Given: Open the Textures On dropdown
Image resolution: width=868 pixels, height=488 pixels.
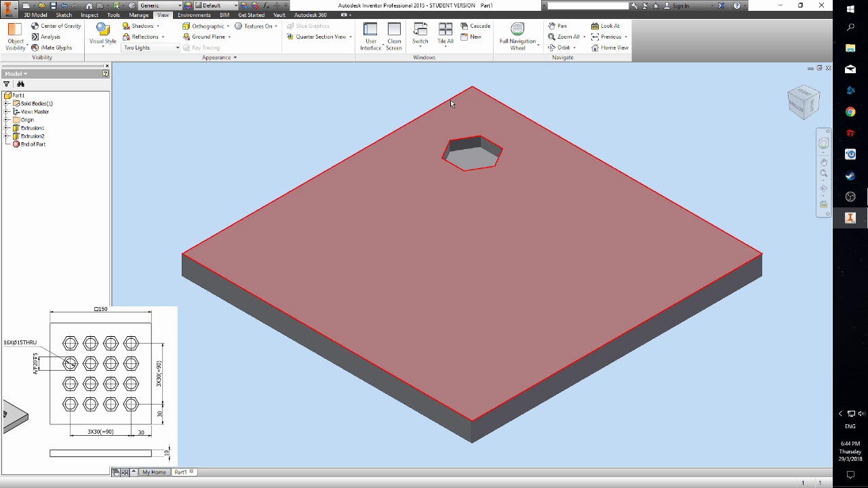Looking at the screenshot, I should (x=256, y=26).
